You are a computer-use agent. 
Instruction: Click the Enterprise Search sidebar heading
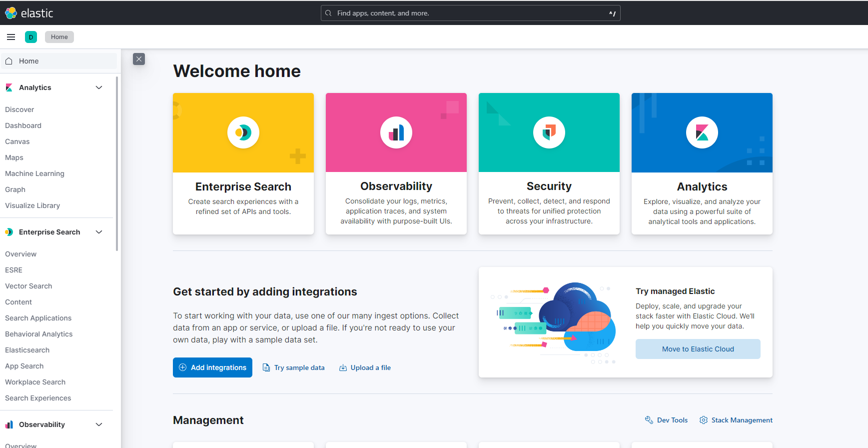tap(49, 232)
